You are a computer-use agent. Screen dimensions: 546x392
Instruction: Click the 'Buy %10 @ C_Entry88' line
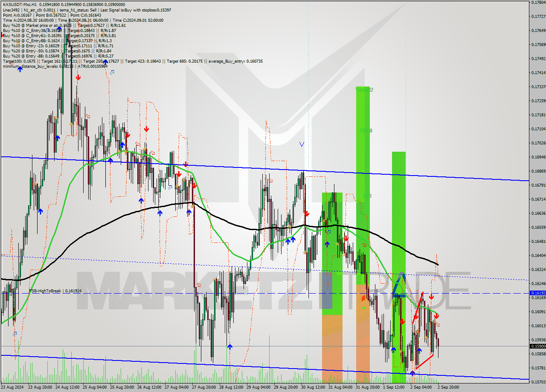click(57, 41)
